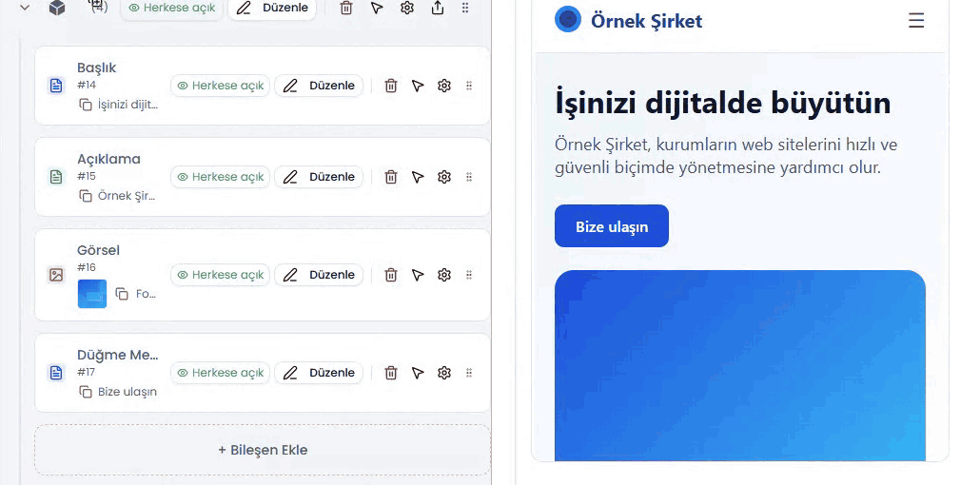Viewport: 980px width, 485px height.
Task: Click '+ Bileşen Ekle' add component
Action: (x=263, y=450)
